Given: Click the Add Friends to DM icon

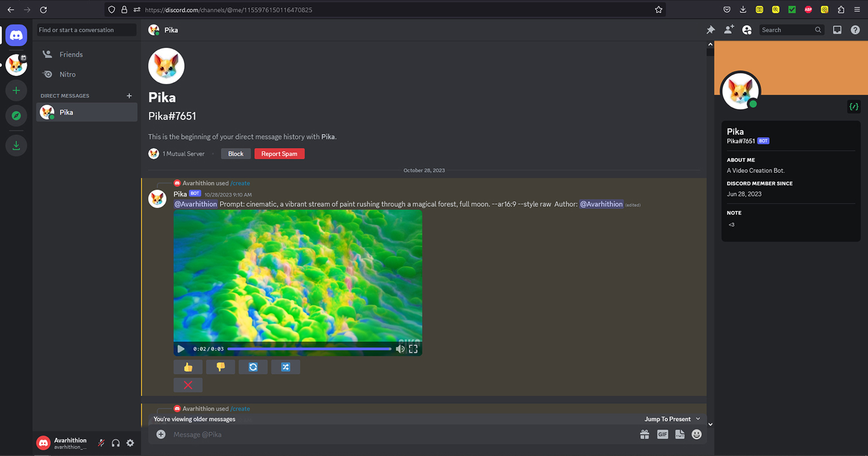Looking at the screenshot, I should (x=728, y=30).
